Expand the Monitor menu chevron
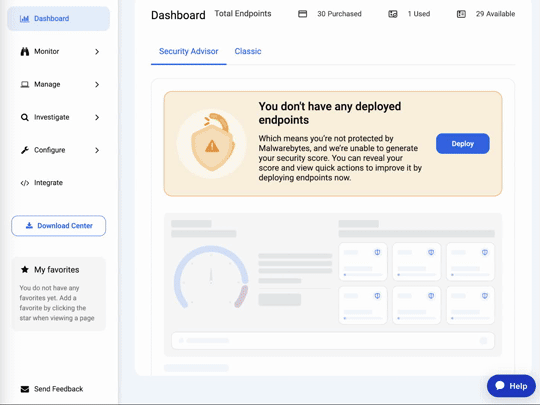This screenshot has width=540, height=405. point(97,52)
